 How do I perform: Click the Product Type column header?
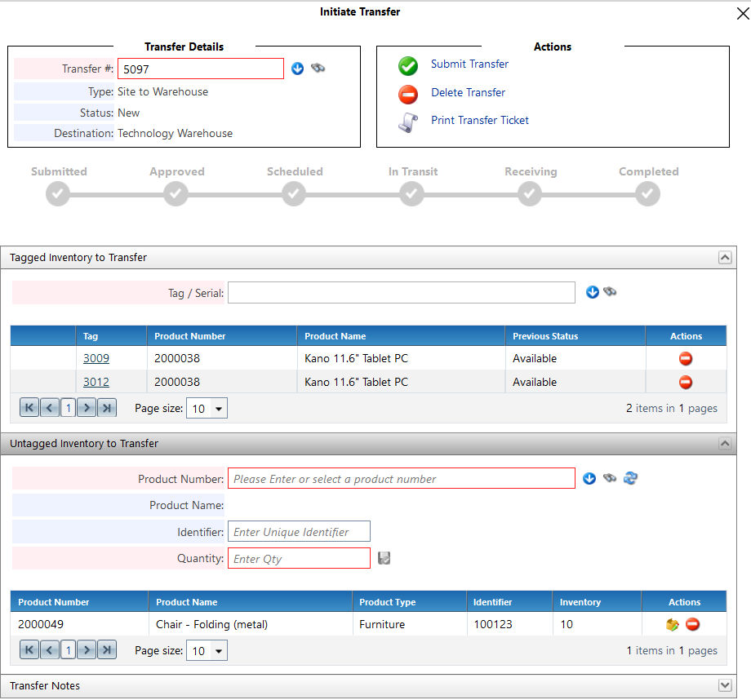coord(410,602)
